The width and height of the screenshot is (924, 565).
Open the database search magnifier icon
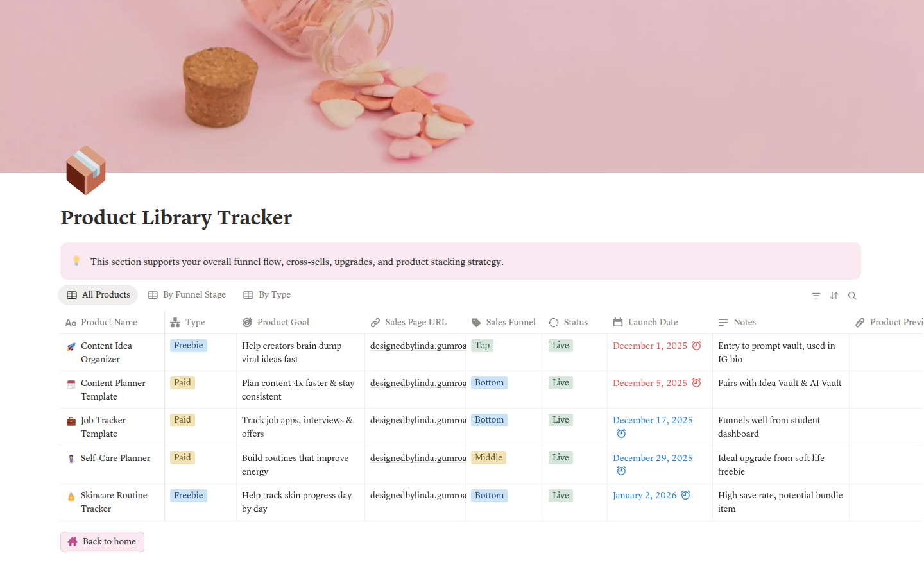852,296
